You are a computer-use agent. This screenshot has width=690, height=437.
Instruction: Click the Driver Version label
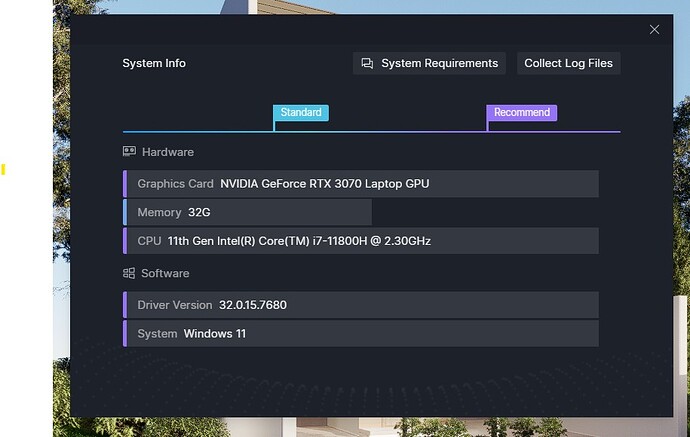[x=174, y=305]
